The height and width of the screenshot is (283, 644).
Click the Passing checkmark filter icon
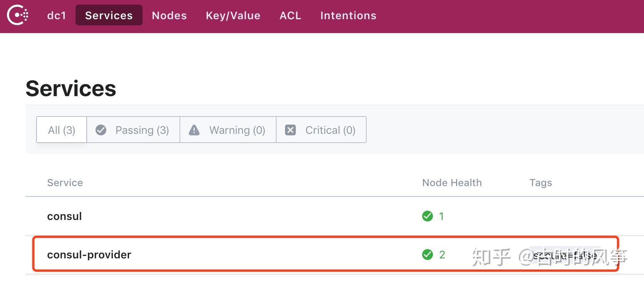pos(101,130)
